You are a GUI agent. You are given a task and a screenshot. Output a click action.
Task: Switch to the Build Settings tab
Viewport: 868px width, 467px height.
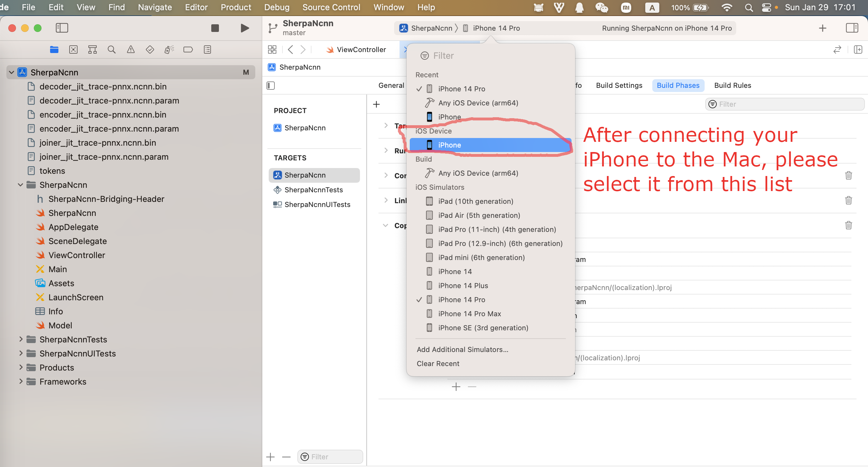coord(619,86)
